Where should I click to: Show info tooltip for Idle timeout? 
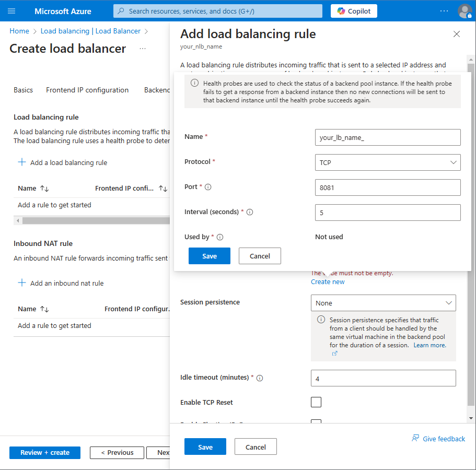260,378
